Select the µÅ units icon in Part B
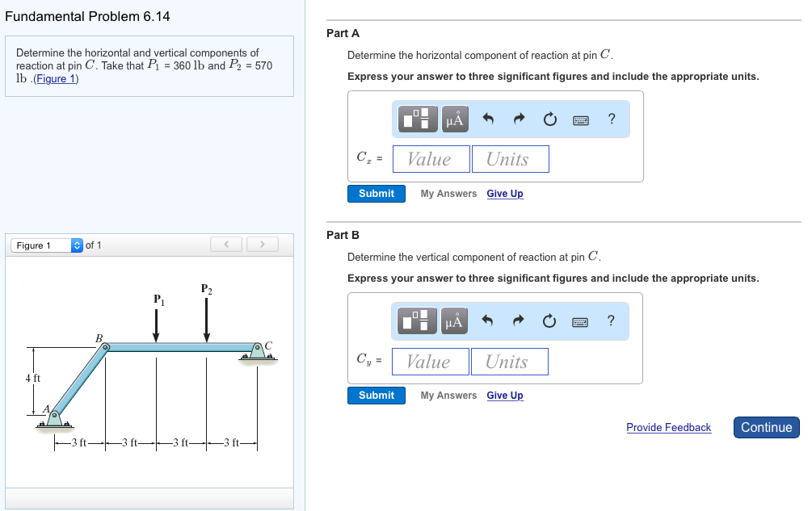 tap(453, 320)
